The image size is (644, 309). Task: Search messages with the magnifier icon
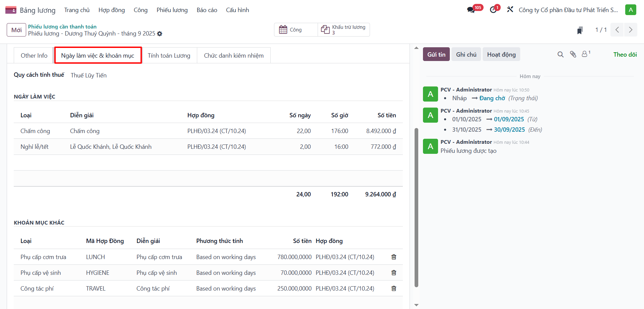tap(560, 54)
